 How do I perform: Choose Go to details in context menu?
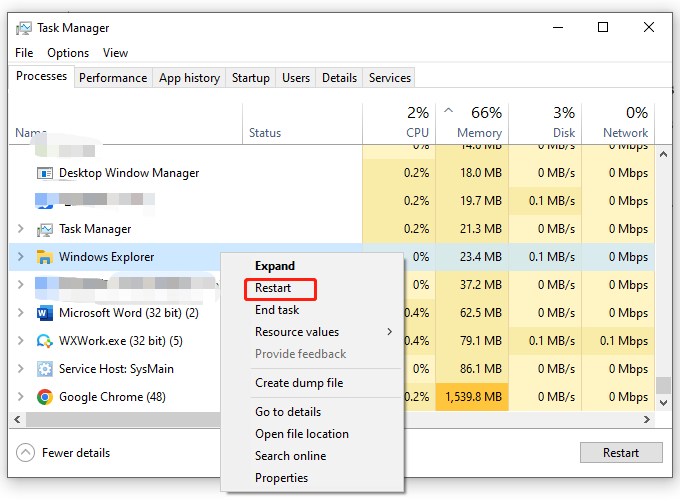pyautogui.click(x=312, y=412)
